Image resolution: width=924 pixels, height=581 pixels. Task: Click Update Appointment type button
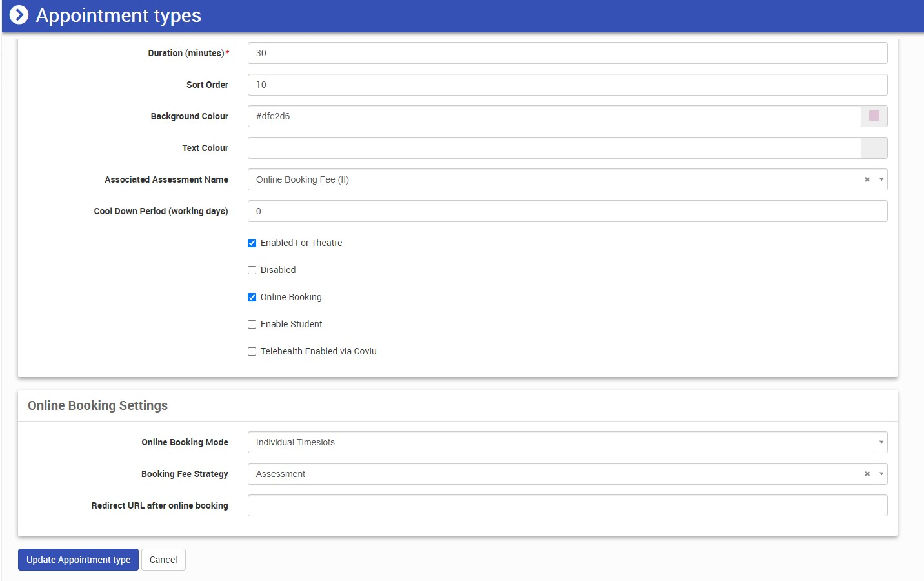click(78, 560)
